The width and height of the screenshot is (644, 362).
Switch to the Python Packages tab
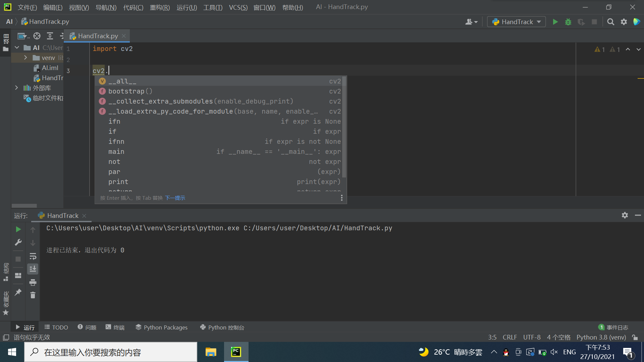161,327
